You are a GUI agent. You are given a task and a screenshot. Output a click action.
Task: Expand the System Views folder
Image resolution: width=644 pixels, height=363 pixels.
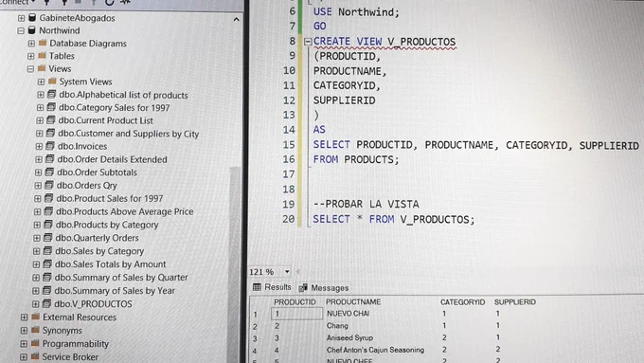[x=41, y=82]
